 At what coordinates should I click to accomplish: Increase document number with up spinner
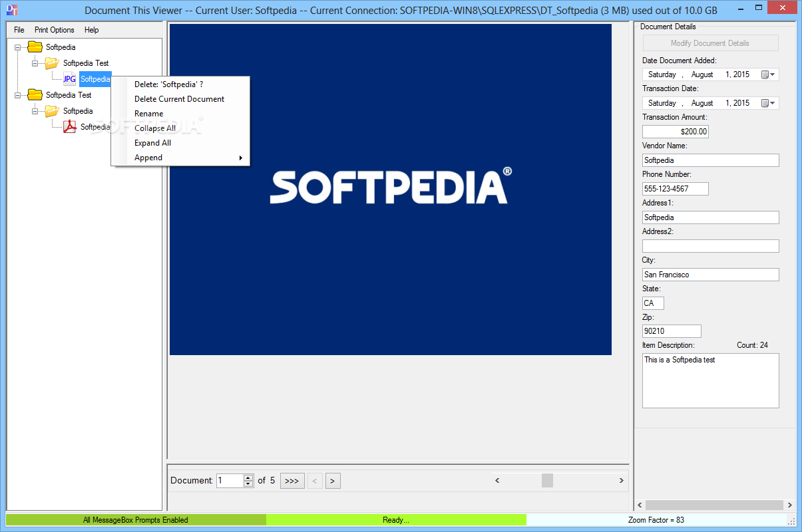coord(248,477)
